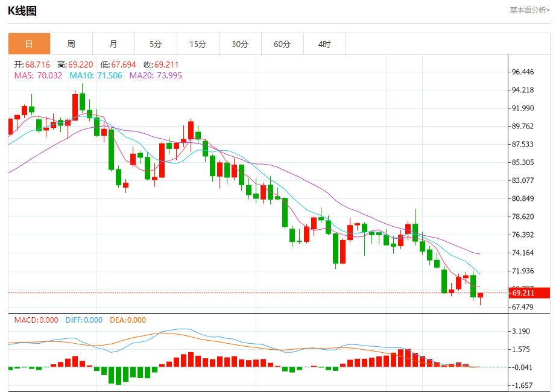Open the 5分 interval tab
This screenshot has width=556, height=392.
click(x=156, y=44)
